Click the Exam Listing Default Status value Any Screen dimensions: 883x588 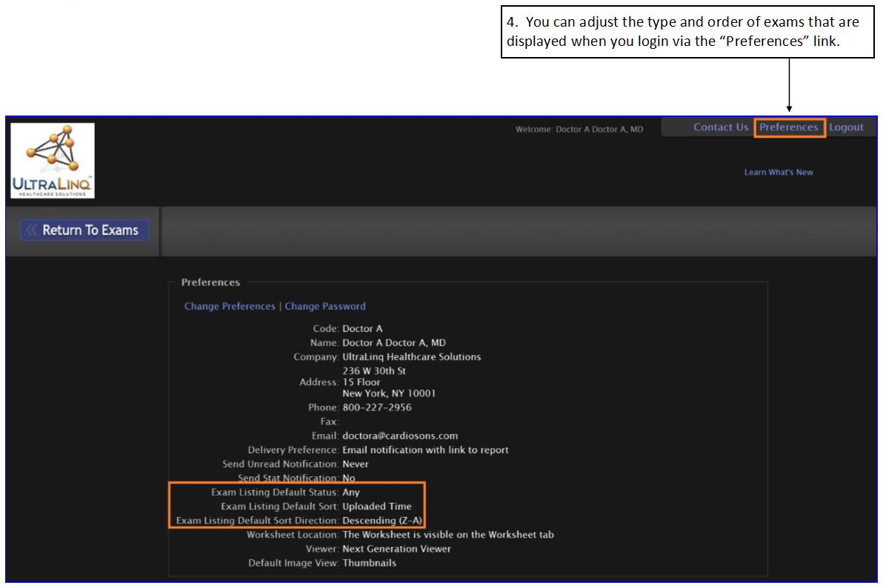point(351,492)
